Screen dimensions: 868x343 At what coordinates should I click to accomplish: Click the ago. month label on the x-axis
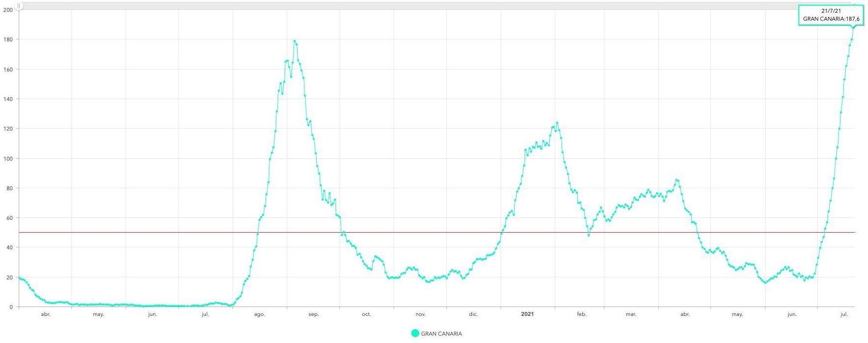tap(260, 314)
